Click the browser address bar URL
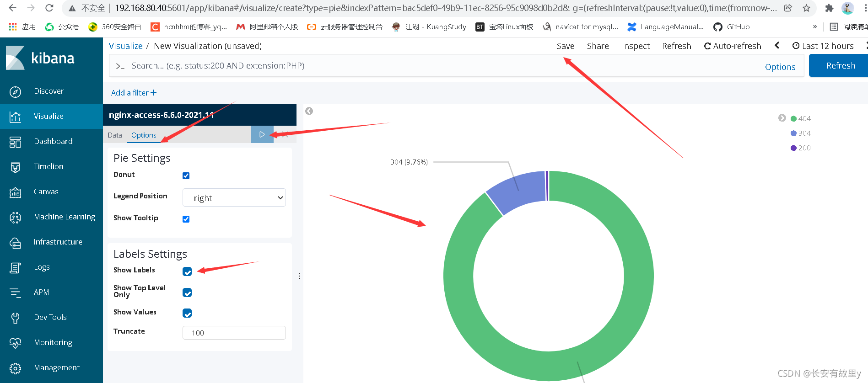Screen dimensions: 868x383 point(445,8)
